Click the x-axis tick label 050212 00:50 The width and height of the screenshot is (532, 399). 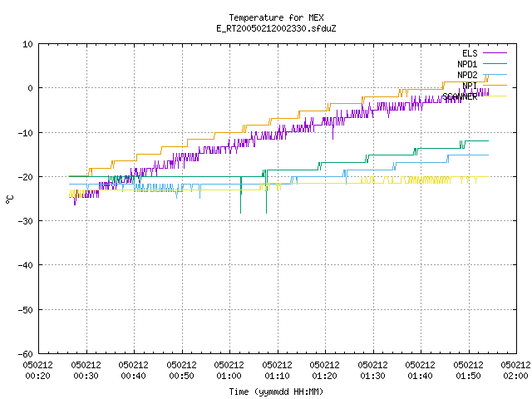tap(182, 370)
